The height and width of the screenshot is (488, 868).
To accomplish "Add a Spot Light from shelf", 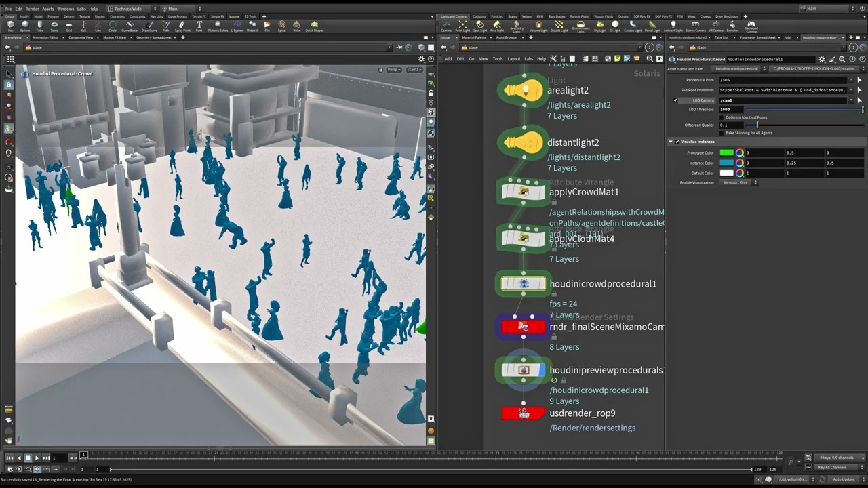I will [x=479, y=26].
